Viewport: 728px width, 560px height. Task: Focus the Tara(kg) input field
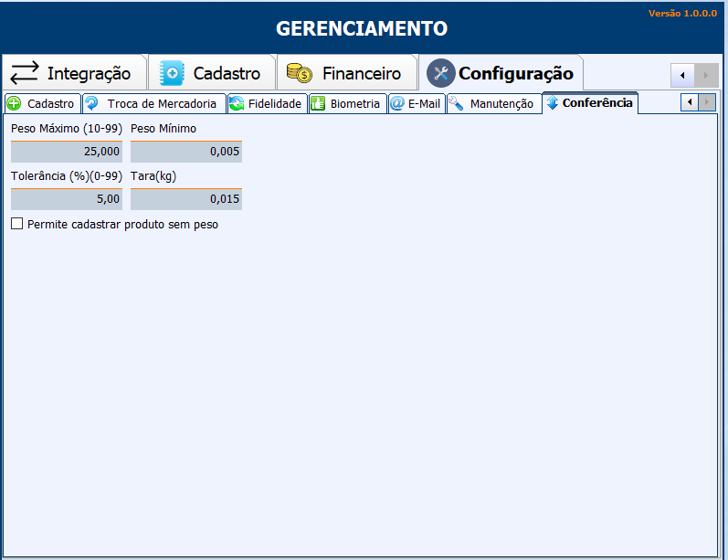pos(186,198)
